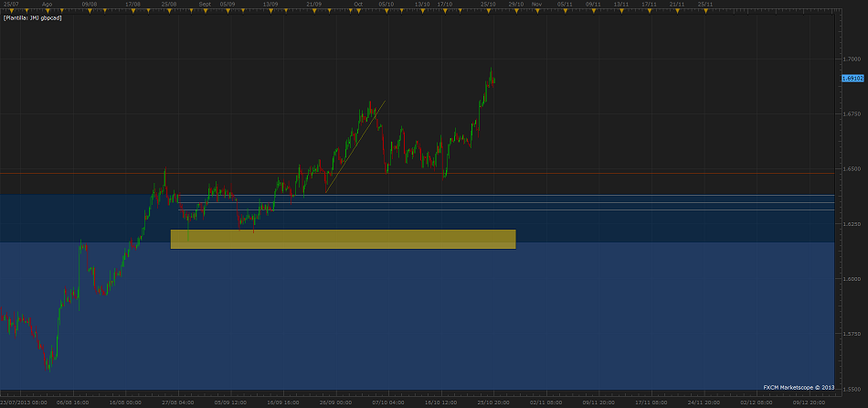Image resolution: width=868 pixels, height=408 pixels.
Task: Click the highlighted current price label 1.69102
Action: click(851, 79)
